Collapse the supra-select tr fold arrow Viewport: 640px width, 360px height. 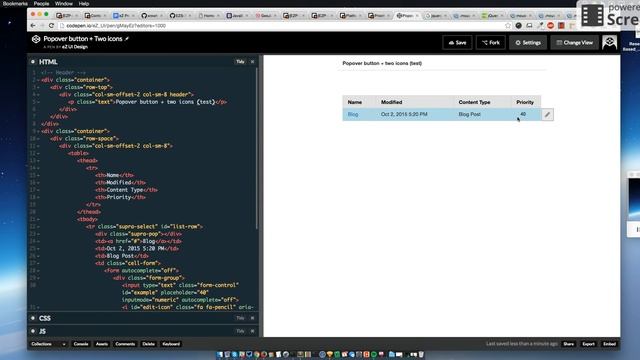click(38, 227)
